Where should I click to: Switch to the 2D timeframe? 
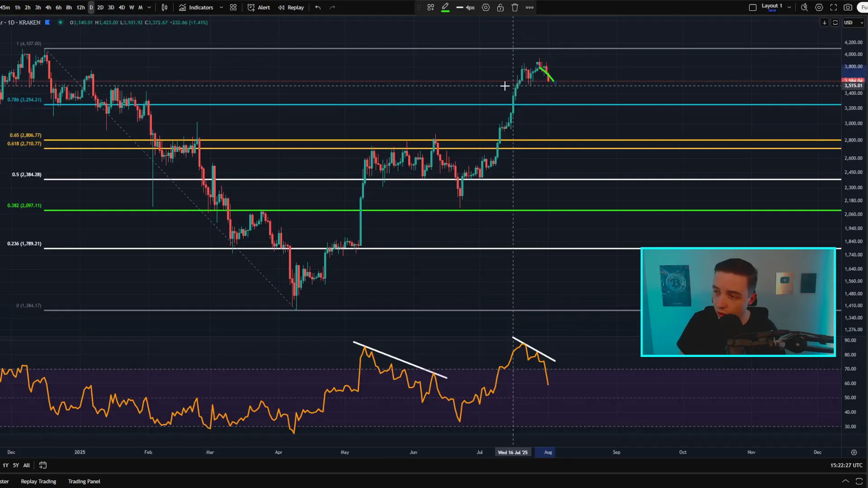(x=100, y=8)
